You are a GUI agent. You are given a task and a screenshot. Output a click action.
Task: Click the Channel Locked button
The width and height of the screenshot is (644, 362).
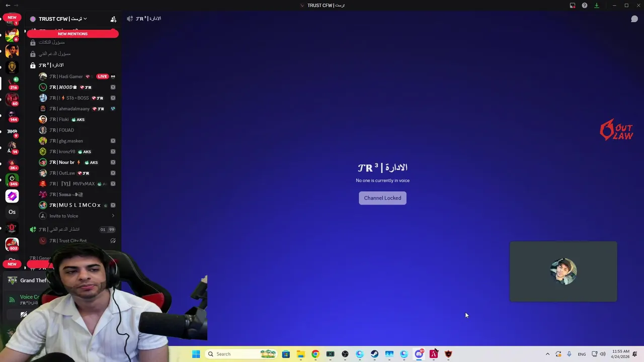pos(382,198)
